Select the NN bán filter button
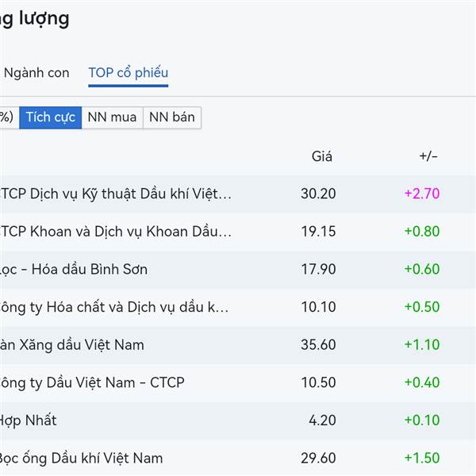Screen dimensions: 476x476 (172, 117)
